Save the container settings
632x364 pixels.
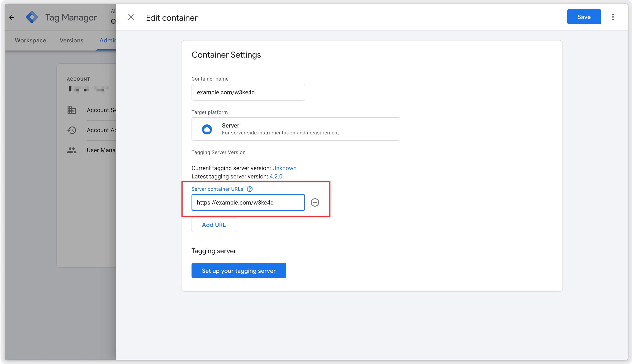click(x=584, y=17)
